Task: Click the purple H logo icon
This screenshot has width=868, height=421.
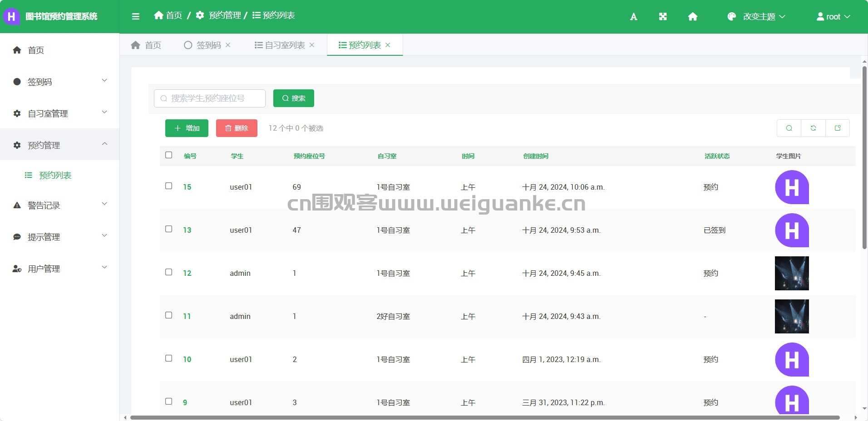Action: click(11, 17)
